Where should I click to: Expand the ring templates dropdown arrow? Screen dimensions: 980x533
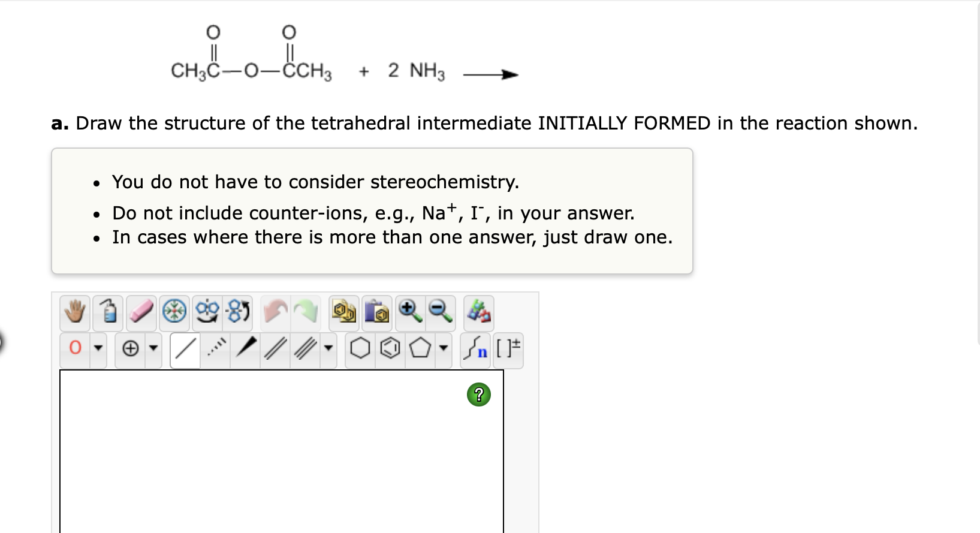coord(444,349)
